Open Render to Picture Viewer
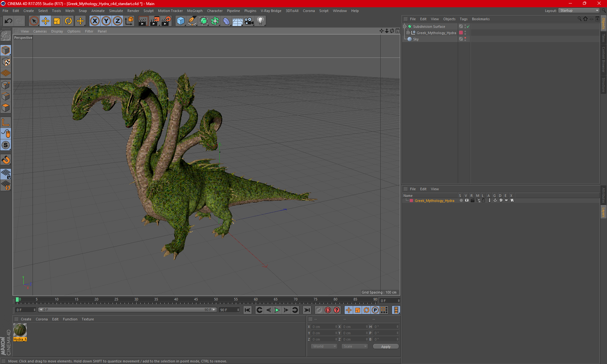Image resolution: width=607 pixels, height=364 pixels. (155, 21)
